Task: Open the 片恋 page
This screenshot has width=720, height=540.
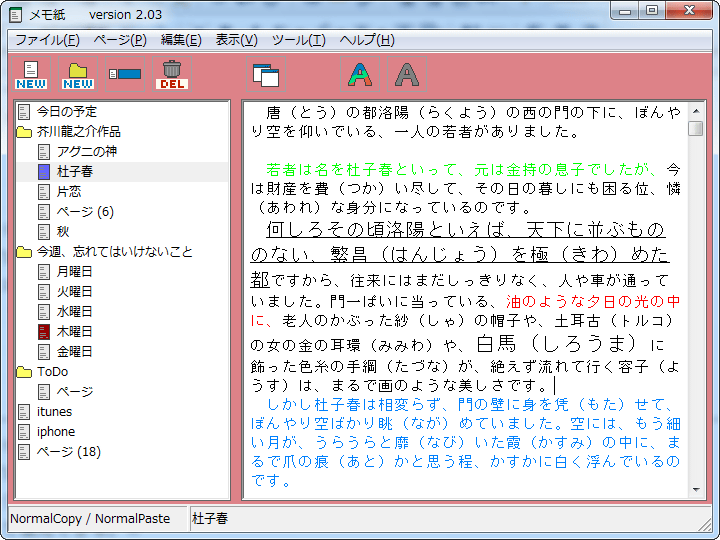Action: pyautogui.click(x=69, y=191)
